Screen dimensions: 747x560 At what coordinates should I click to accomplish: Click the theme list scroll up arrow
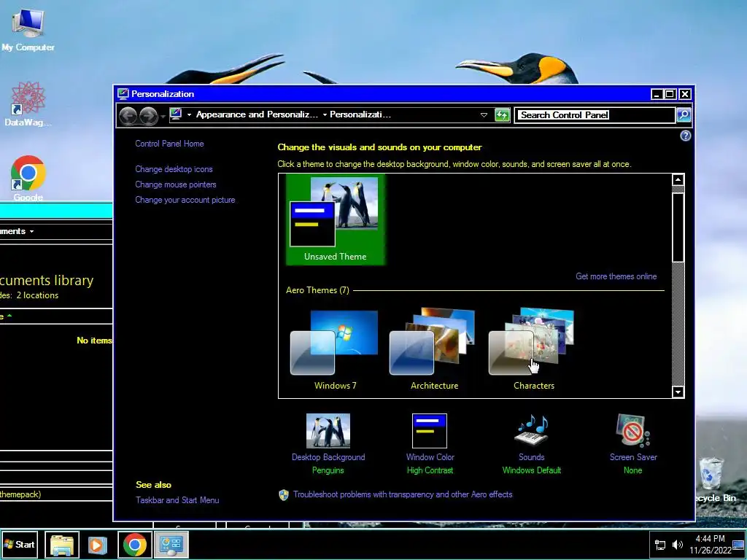point(678,179)
